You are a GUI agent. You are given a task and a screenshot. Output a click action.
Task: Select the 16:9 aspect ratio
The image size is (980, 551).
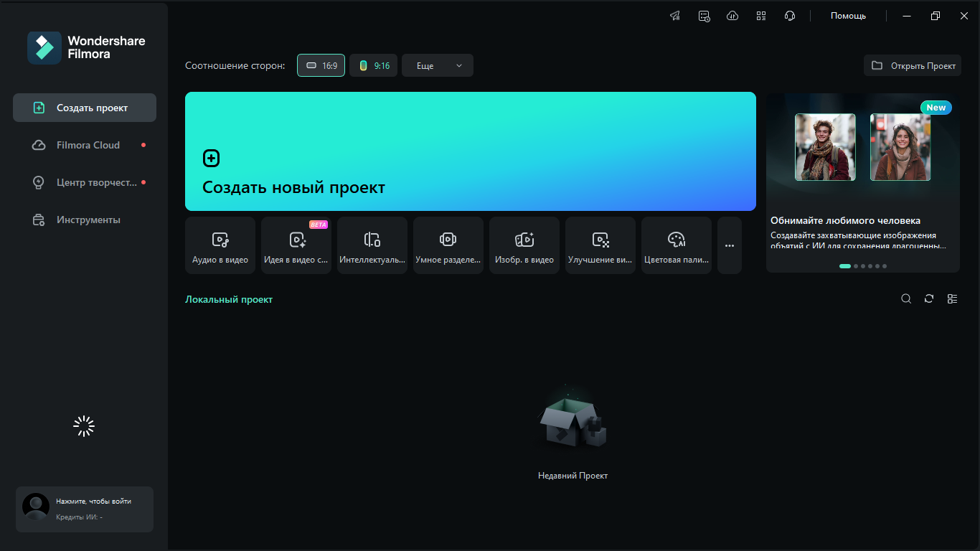click(x=321, y=65)
